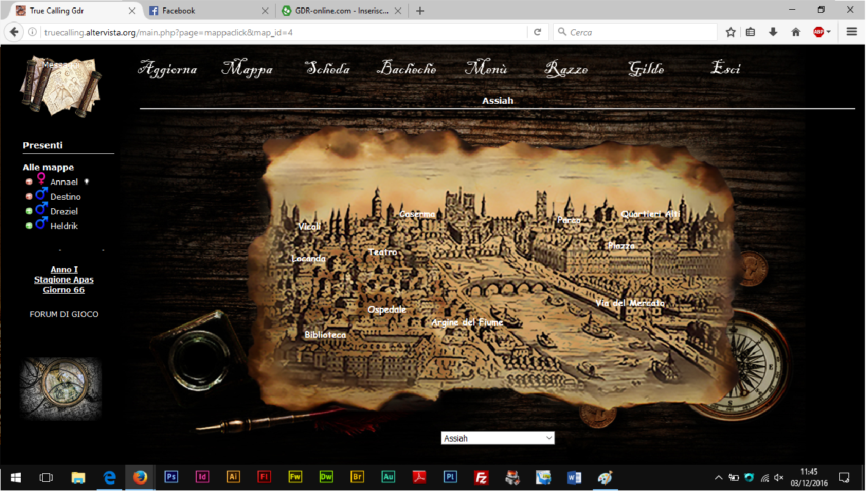Open Mappa in the top menu
Viewport: 868px width, 491px height.
click(x=247, y=69)
